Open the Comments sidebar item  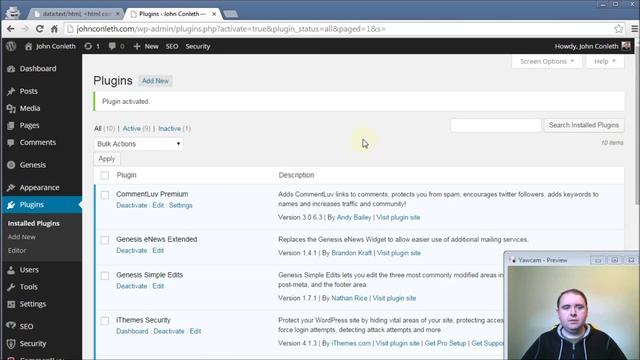(x=38, y=142)
